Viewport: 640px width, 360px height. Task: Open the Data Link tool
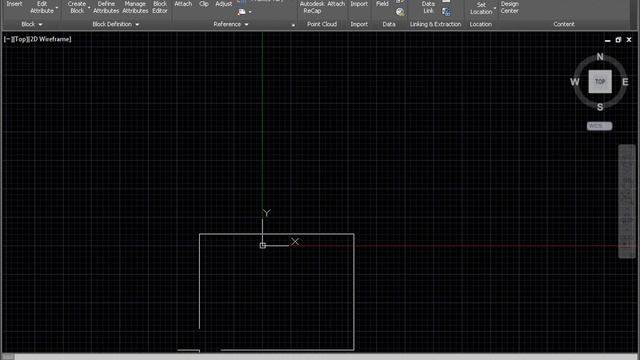428,7
